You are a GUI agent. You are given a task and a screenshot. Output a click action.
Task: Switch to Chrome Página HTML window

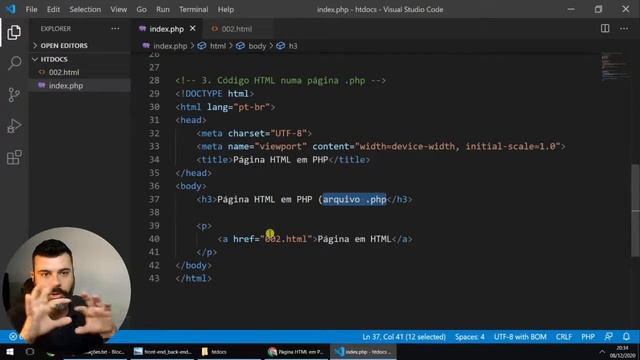tap(296, 351)
